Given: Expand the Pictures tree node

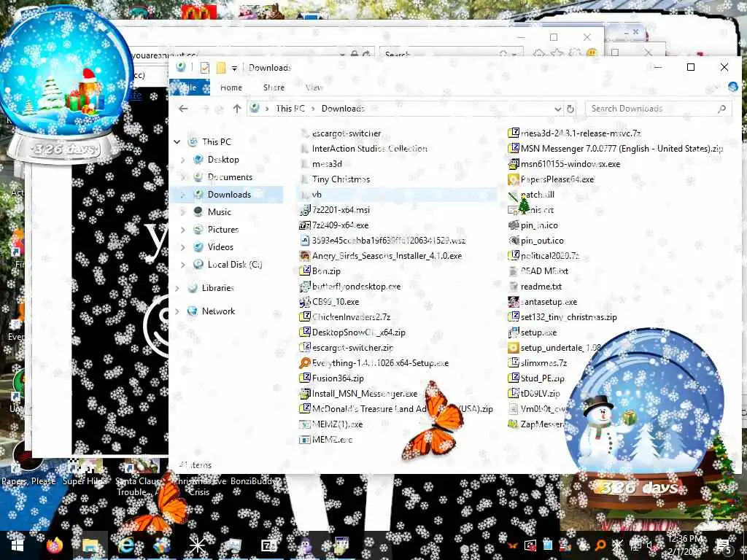Looking at the screenshot, I should point(183,230).
